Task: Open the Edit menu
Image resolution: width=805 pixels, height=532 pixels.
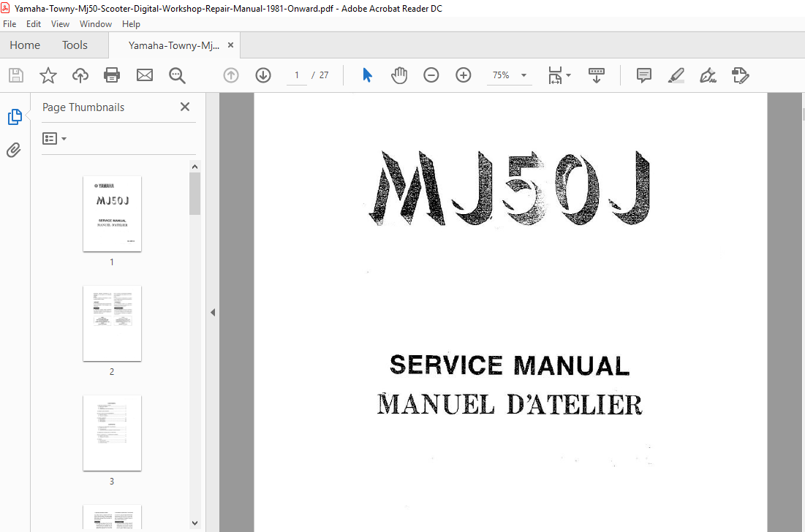Action: (34, 24)
